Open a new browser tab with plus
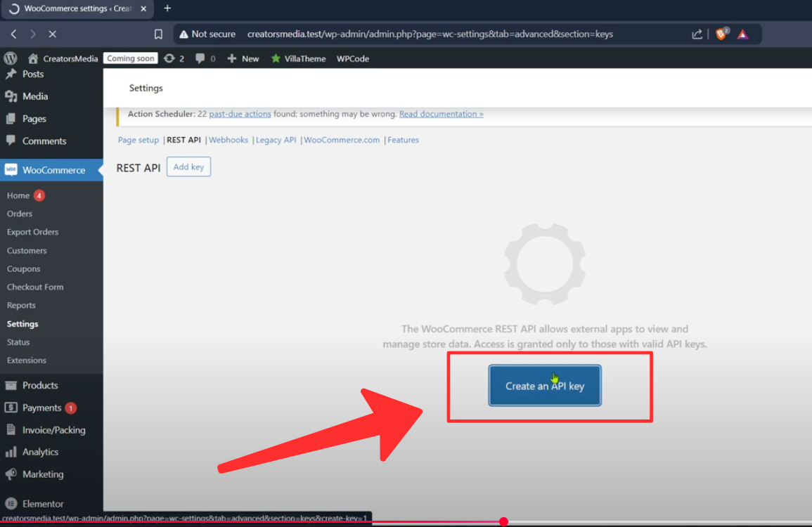 coord(167,8)
